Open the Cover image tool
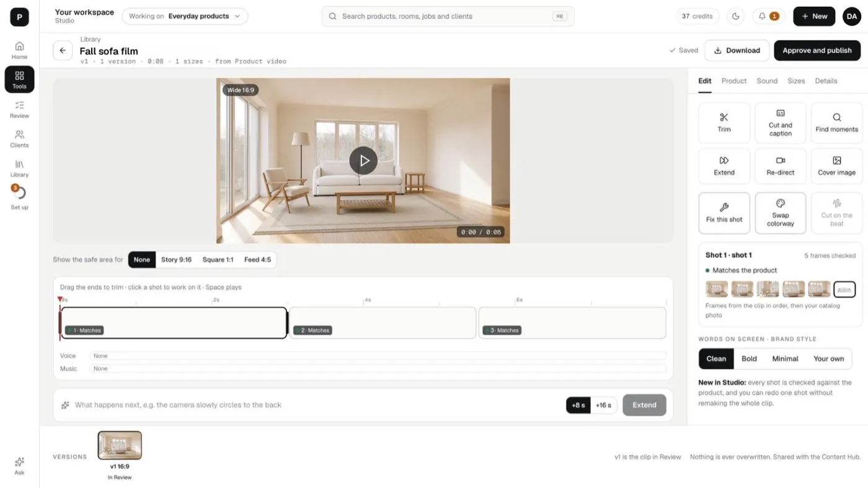The image size is (868, 488). tap(836, 166)
